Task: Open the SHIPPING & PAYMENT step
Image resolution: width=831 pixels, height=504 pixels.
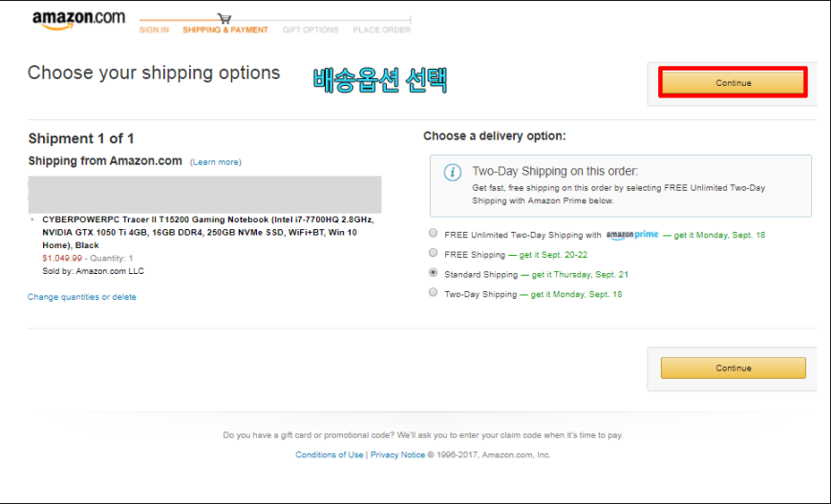Action: [225, 31]
